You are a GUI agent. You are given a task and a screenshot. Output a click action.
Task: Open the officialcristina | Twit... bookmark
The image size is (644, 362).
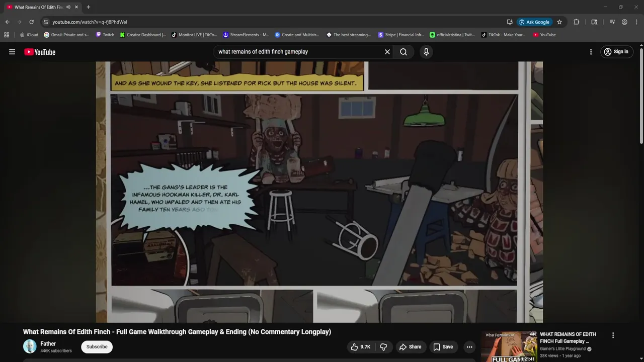point(452,35)
